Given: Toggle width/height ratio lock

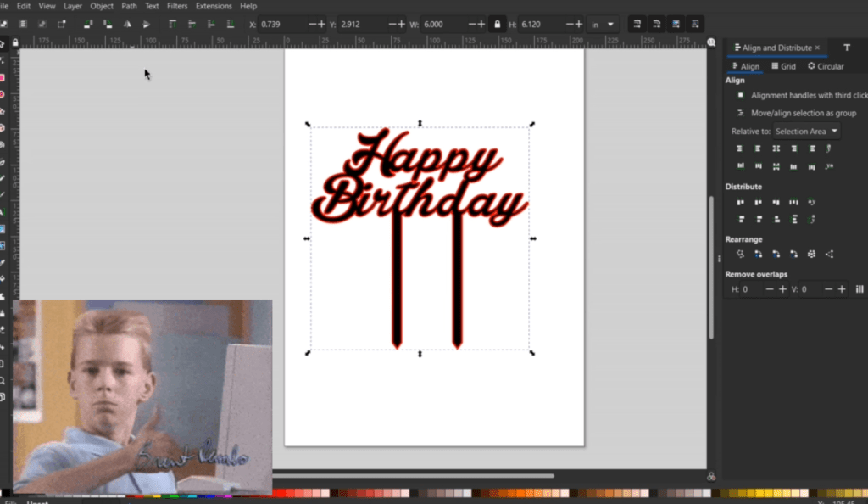Looking at the screenshot, I should tap(497, 25).
